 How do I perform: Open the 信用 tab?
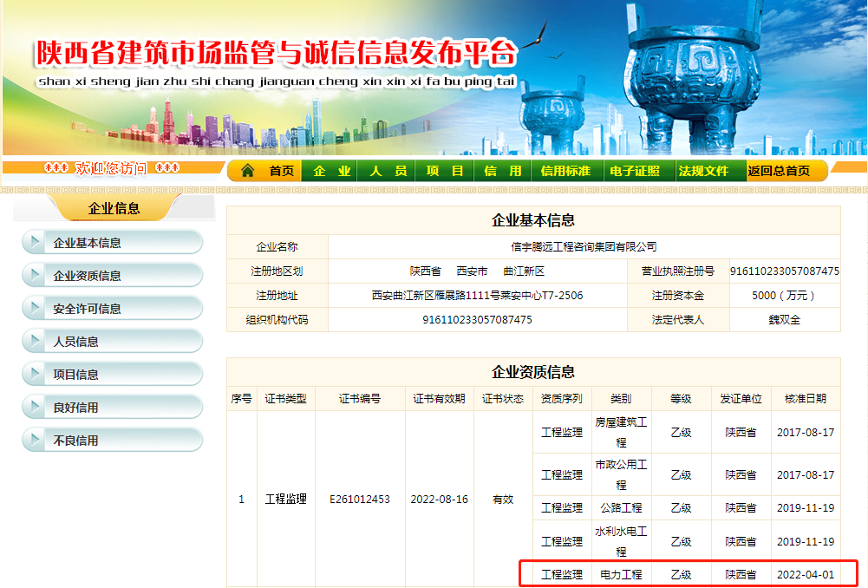(x=503, y=171)
